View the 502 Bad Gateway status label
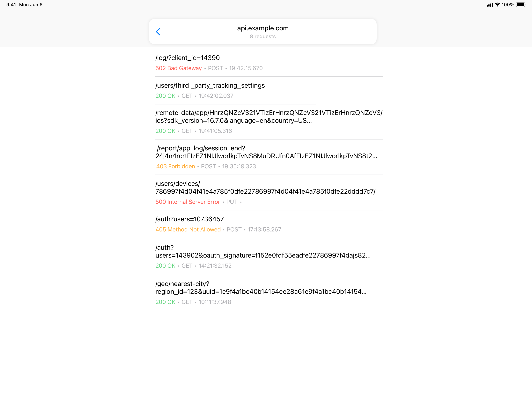 coord(178,68)
